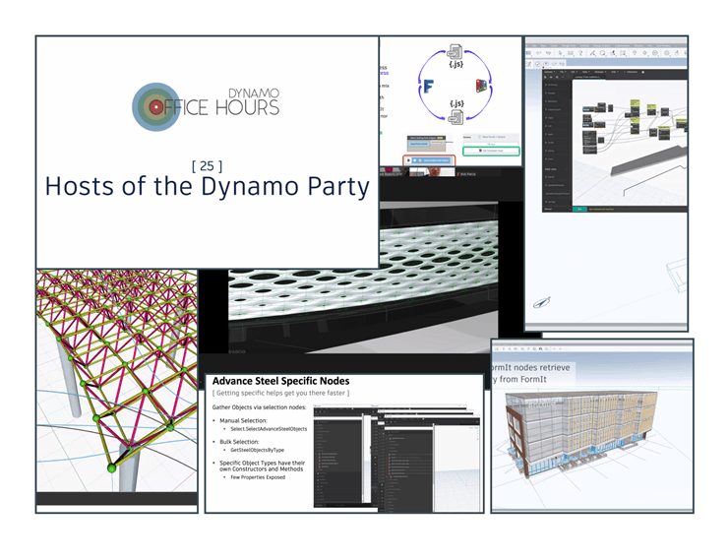The image size is (728, 560).
Task: Click the red icon in the cycle diagram
Action: pos(481,87)
